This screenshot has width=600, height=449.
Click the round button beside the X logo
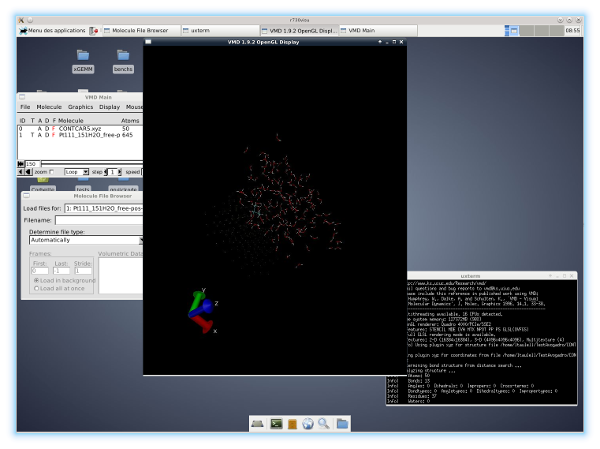pos(30,20)
